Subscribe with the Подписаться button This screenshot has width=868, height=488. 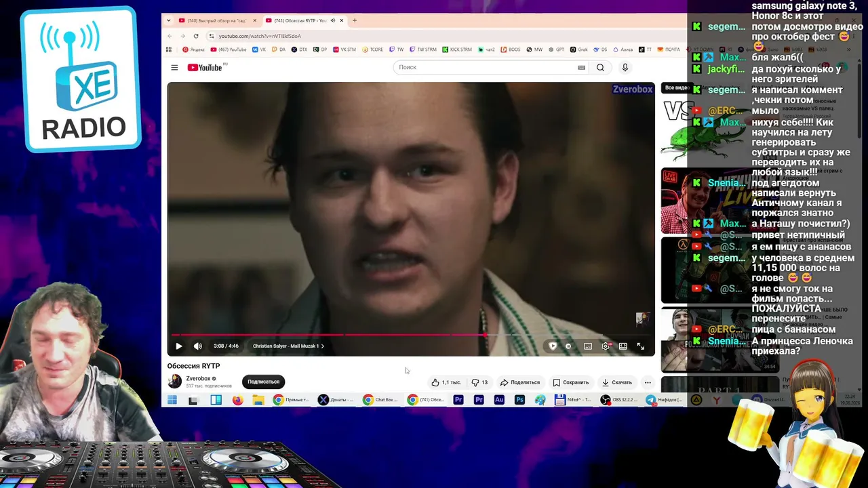(x=263, y=382)
